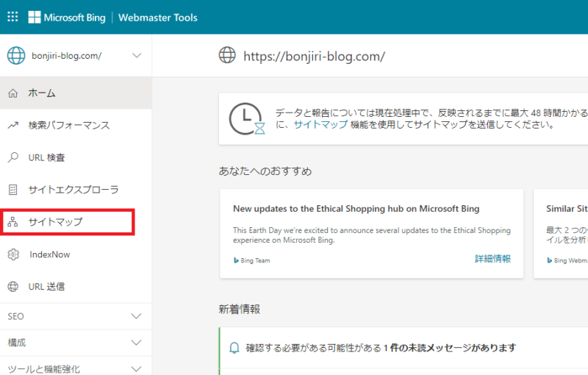
Task: Click the home icon in sidebar
Action: (13, 93)
